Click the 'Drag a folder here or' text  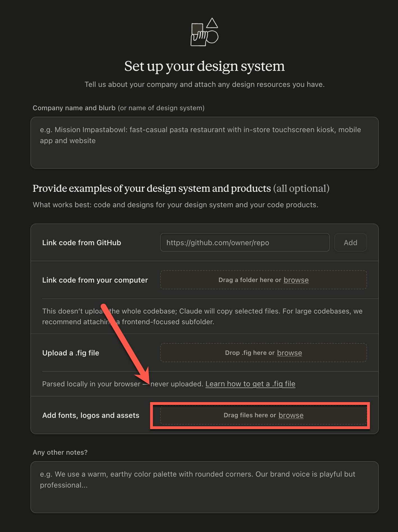(250, 280)
